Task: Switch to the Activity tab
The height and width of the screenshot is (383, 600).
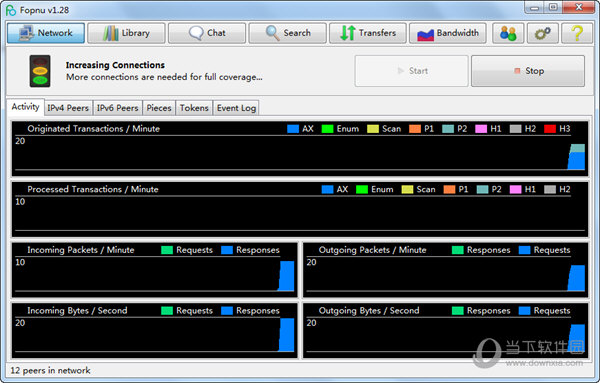Action: pos(25,107)
